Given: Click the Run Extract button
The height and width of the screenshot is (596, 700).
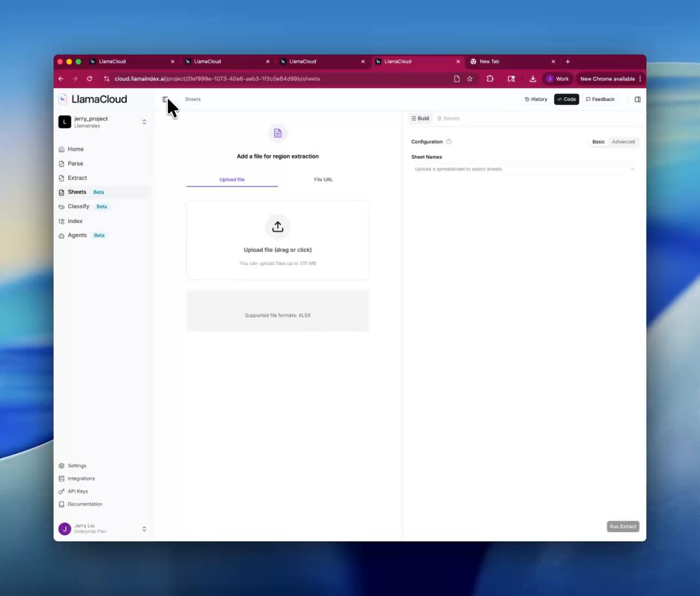Looking at the screenshot, I should click(x=623, y=527).
